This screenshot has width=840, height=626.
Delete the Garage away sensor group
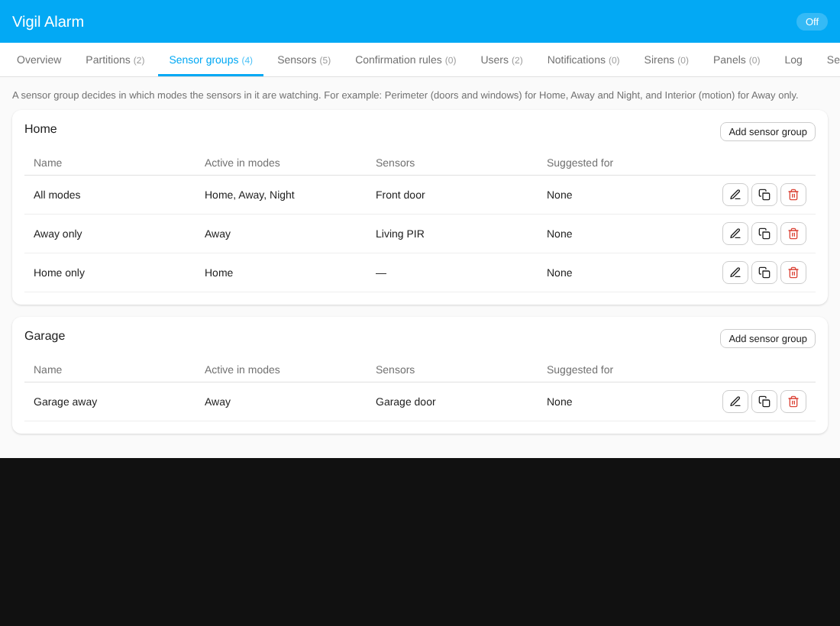(x=793, y=402)
